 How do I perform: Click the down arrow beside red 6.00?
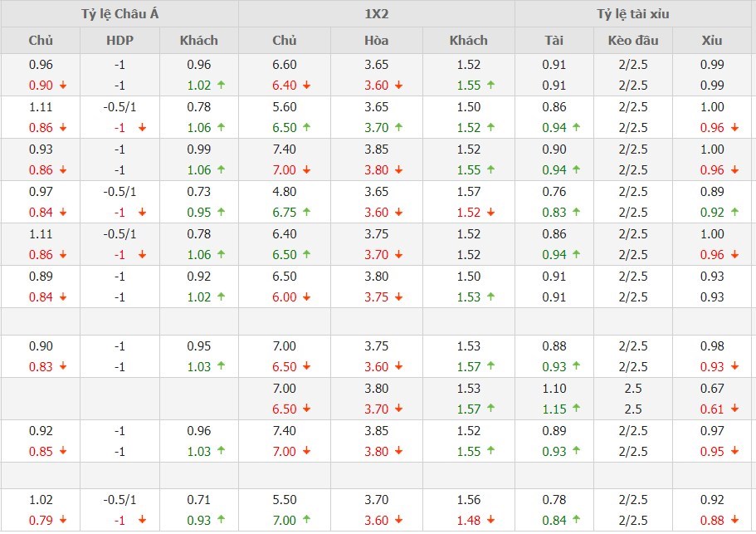point(307,297)
